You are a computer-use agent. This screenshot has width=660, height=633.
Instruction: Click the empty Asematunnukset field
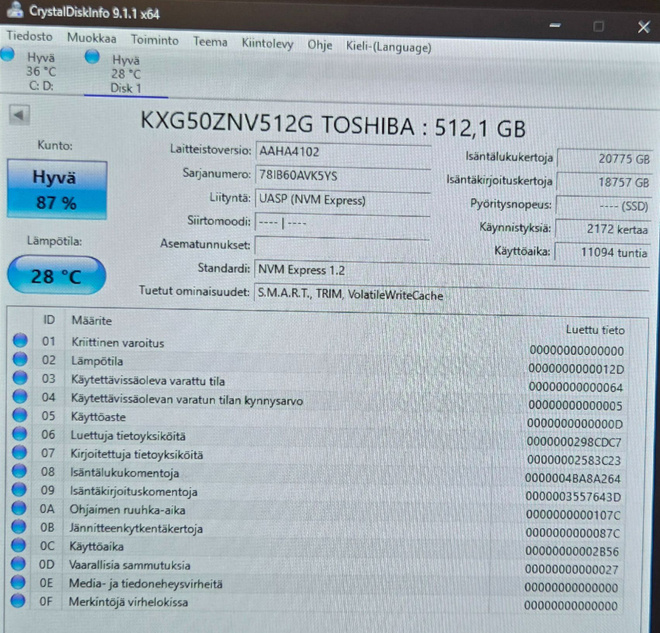click(x=341, y=246)
